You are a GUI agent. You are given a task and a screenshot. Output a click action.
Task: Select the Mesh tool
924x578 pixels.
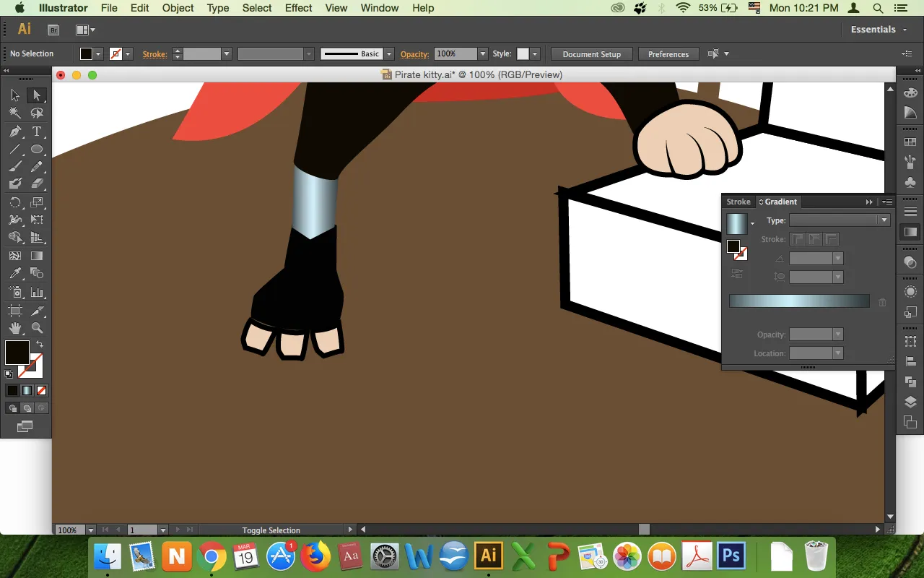15,256
